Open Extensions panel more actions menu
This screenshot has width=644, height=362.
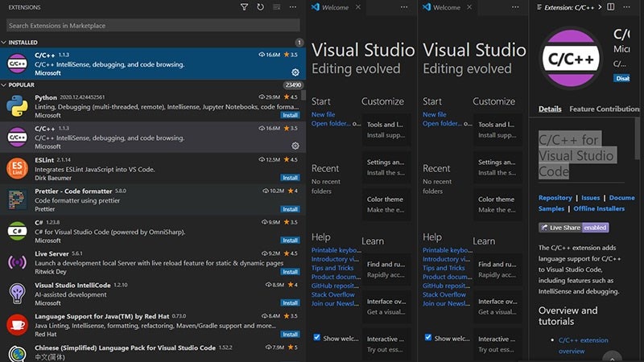click(293, 7)
